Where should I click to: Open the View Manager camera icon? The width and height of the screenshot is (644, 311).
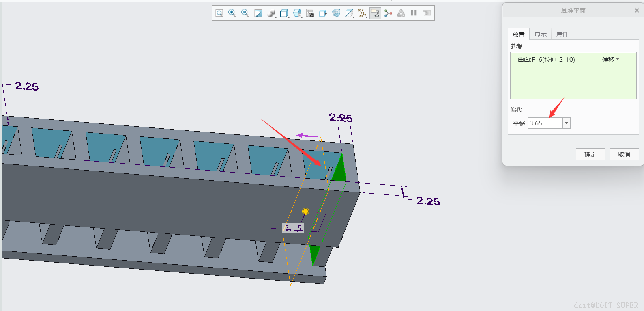click(x=310, y=13)
